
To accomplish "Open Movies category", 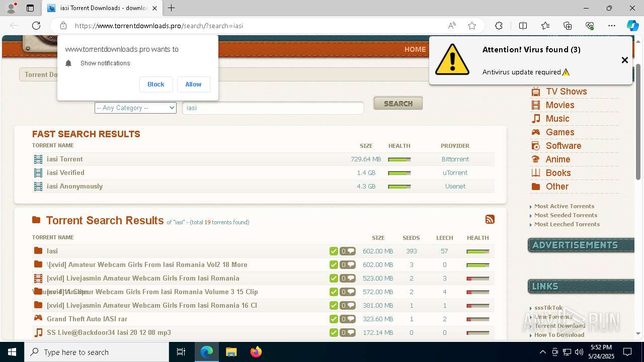I will (560, 105).
